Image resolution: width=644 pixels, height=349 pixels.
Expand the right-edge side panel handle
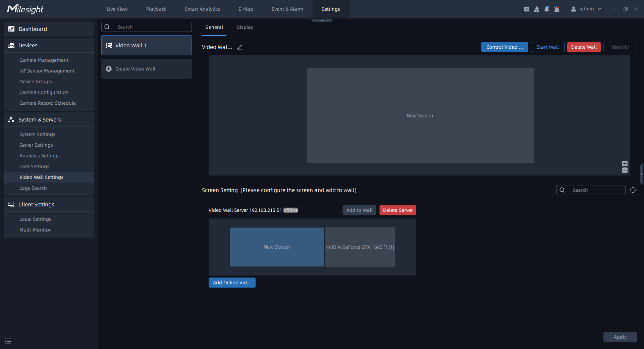pos(641,174)
